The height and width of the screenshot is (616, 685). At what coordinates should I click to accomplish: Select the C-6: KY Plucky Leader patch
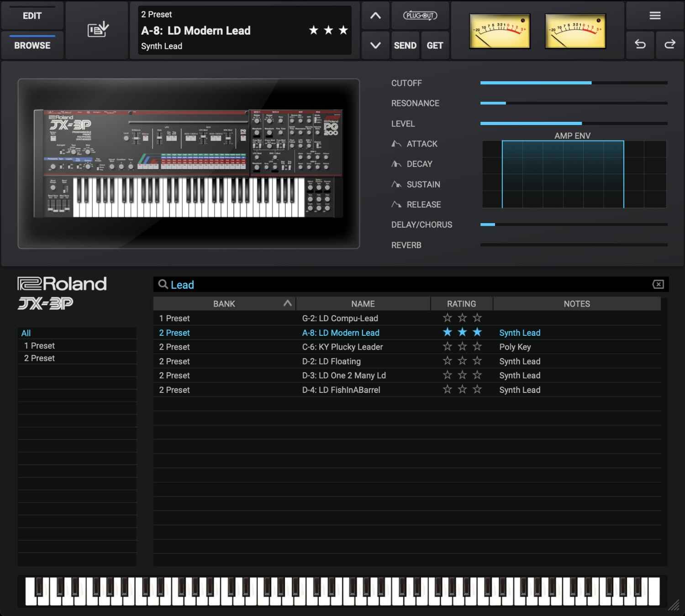(342, 347)
